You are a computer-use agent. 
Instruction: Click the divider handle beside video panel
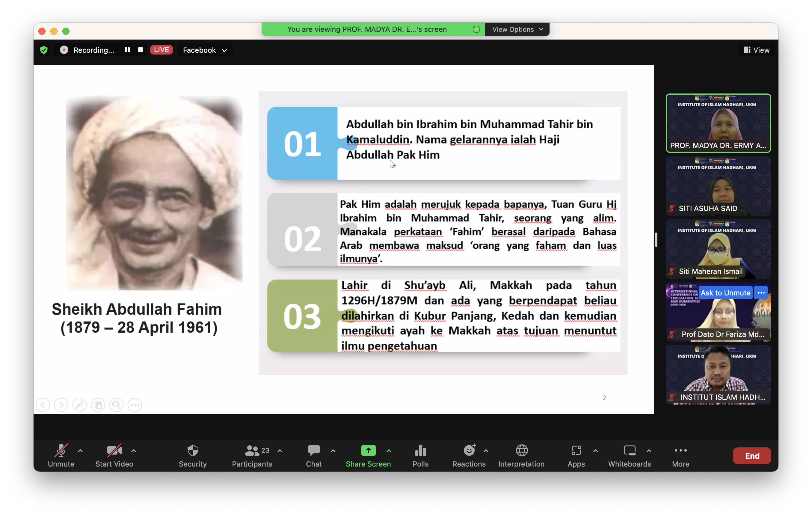point(656,240)
